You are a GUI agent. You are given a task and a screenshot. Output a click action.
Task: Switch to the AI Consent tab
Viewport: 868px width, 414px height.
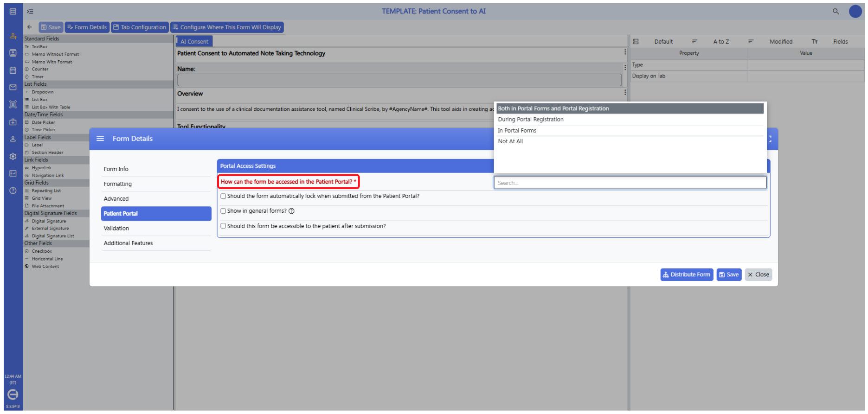(x=194, y=42)
